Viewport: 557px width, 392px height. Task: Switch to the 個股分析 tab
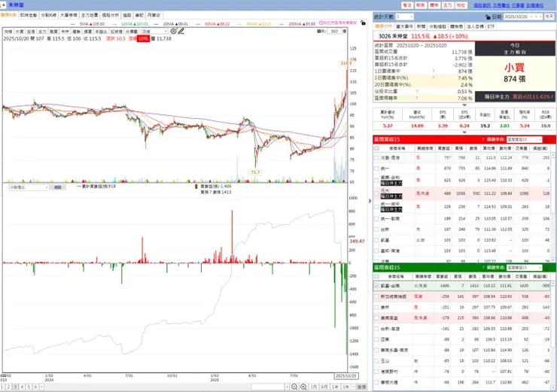coord(111,15)
